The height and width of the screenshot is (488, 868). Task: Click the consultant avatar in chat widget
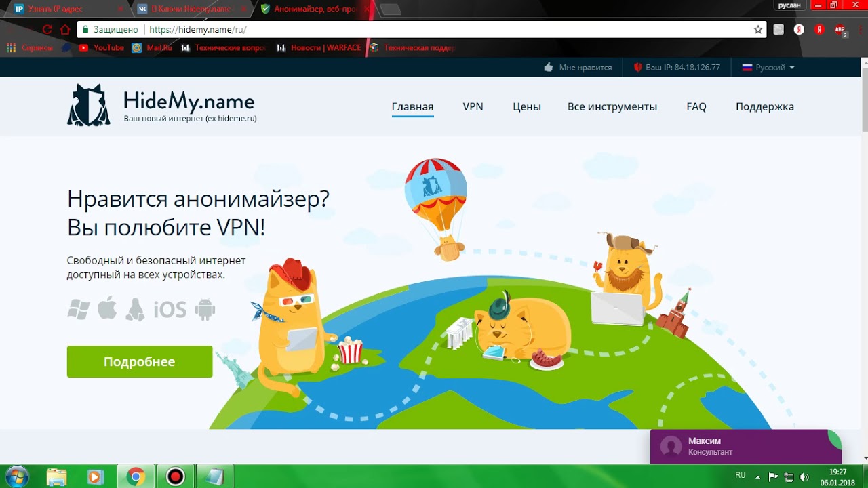click(671, 446)
